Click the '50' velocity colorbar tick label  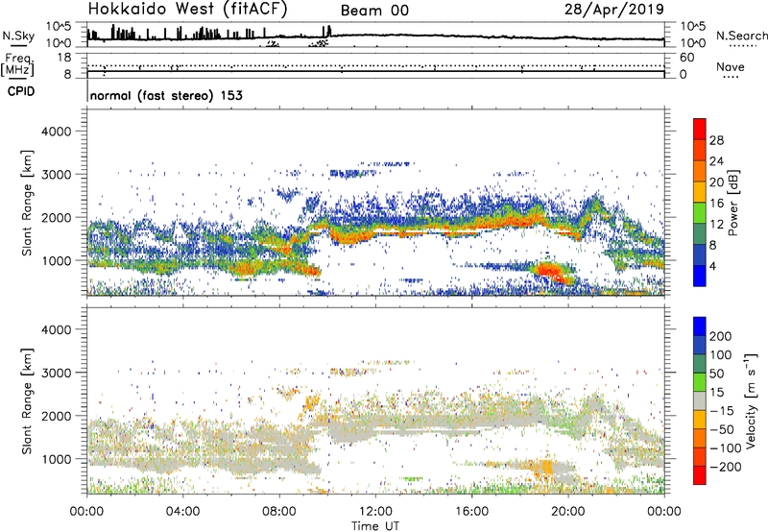(x=716, y=374)
